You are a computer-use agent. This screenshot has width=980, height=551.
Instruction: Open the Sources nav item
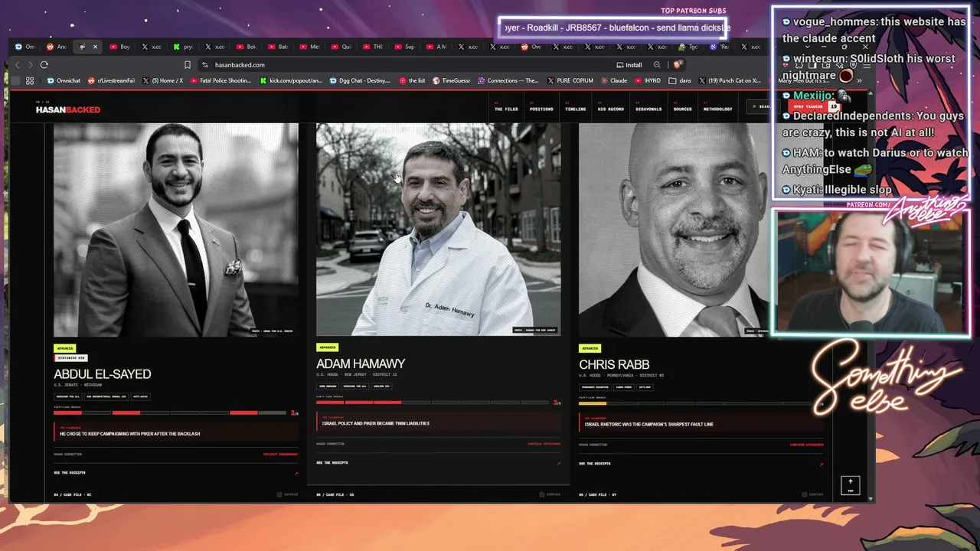[x=682, y=109]
